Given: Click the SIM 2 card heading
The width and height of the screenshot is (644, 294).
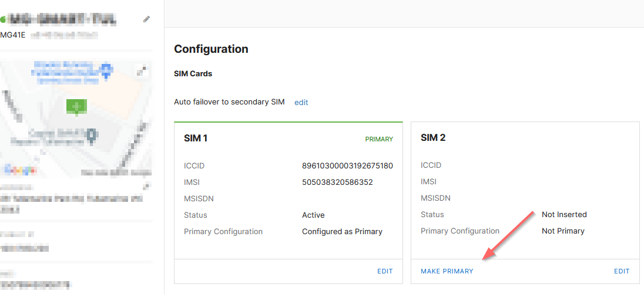Looking at the screenshot, I should (433, 138).
